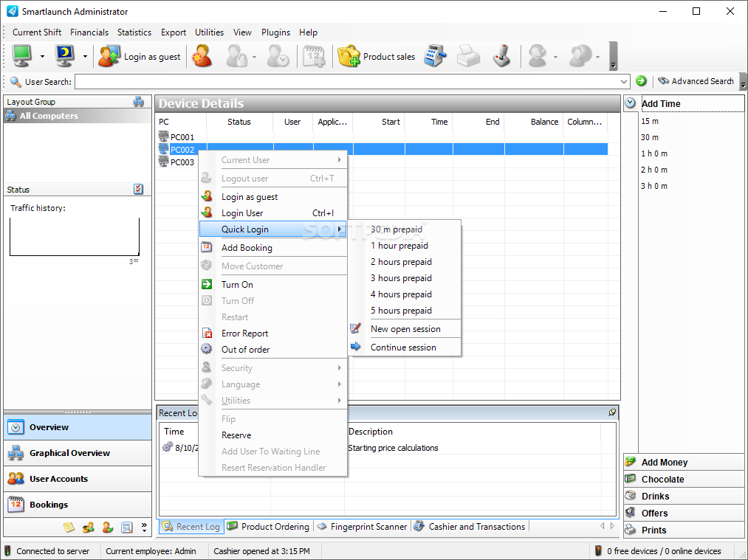Select Login as guest in context menu
Viewport: 748px width, 560px height.
(273, 197)
